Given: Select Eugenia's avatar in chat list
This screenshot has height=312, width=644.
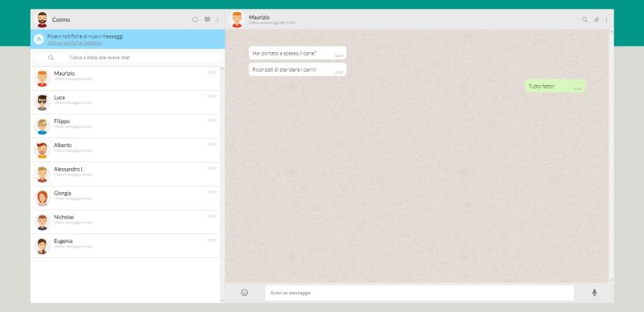Looking at the screenshot, I should point(42,246).
